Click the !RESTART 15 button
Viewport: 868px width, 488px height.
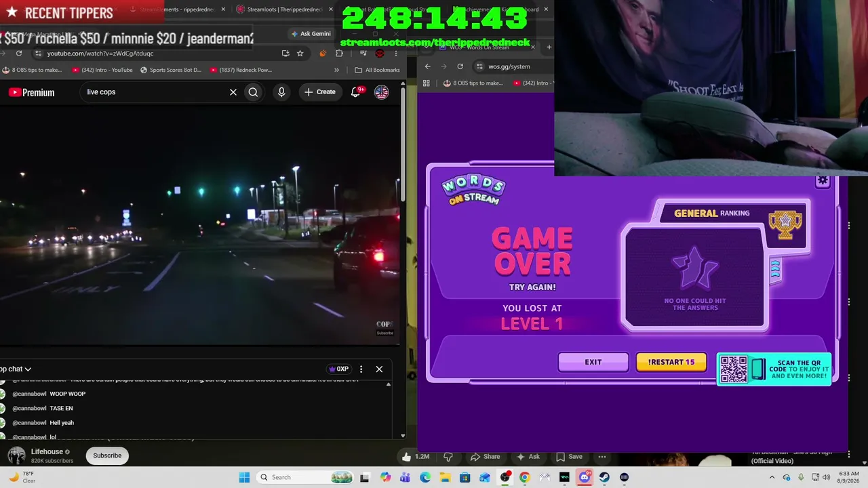click(x=671, y=362)
